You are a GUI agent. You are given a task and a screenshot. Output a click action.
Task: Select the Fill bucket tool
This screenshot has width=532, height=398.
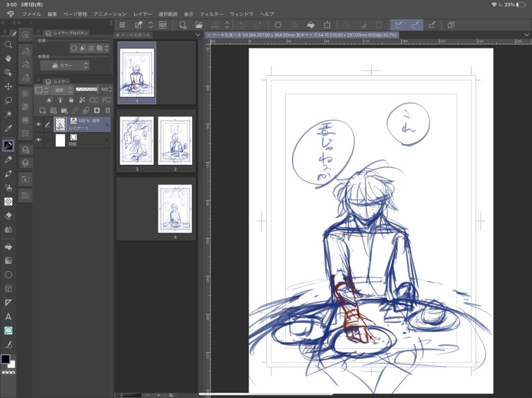coord(8,247)
